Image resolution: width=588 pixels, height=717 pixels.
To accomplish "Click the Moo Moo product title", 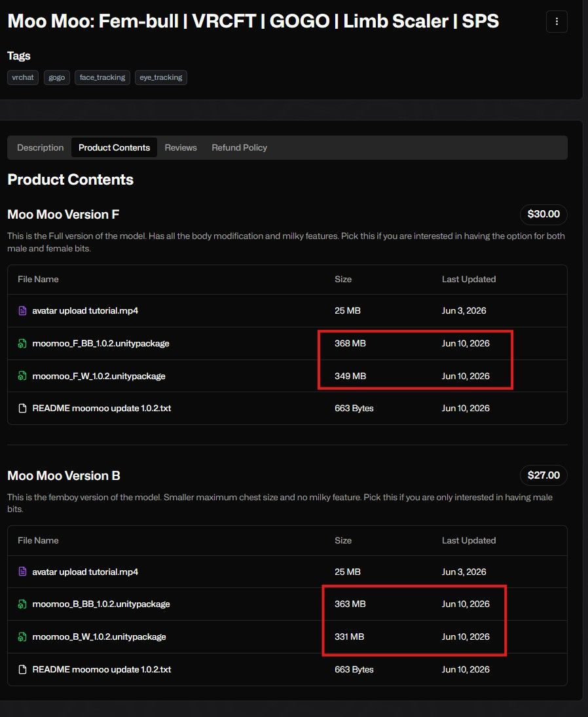I will tap(253, 21).
